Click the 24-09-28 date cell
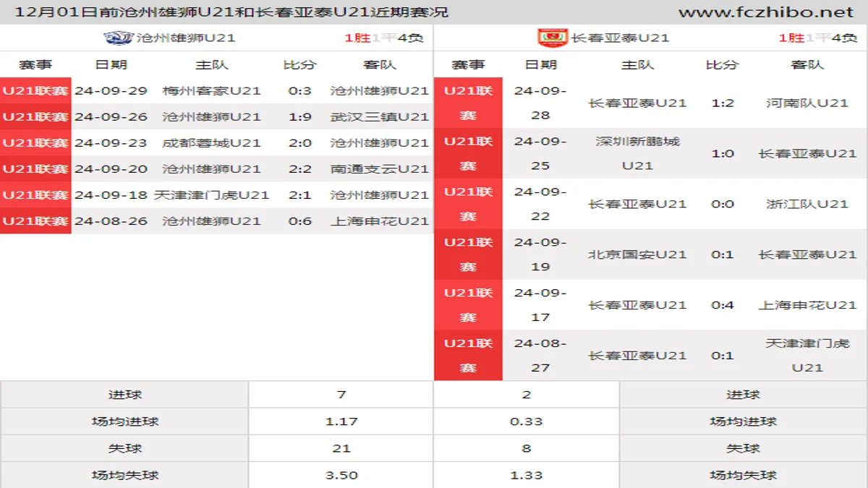 (x=540, y=103)
